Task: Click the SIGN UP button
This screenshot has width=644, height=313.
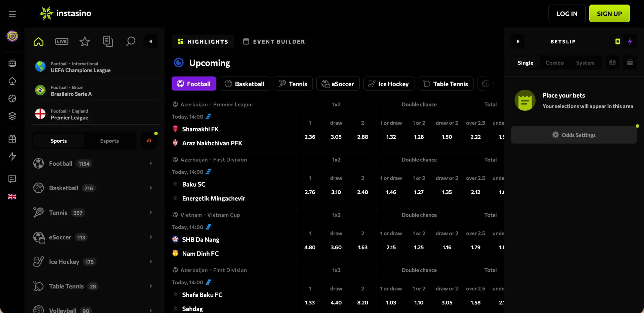Action: (x=609, y=14)
